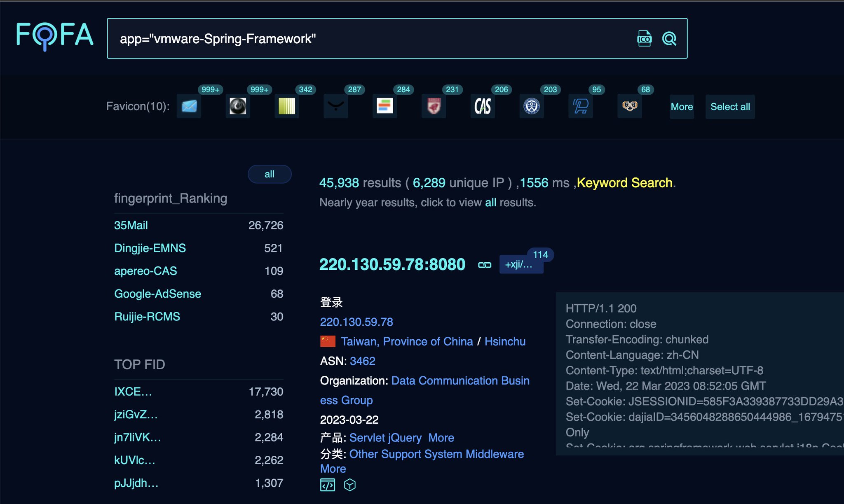
Task: Select the green striped favicon 342
Action: 287,106
